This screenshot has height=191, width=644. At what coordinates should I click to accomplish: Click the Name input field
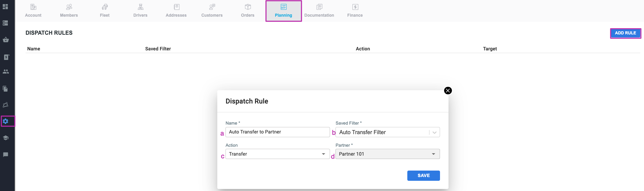click(x=278, y=132)
